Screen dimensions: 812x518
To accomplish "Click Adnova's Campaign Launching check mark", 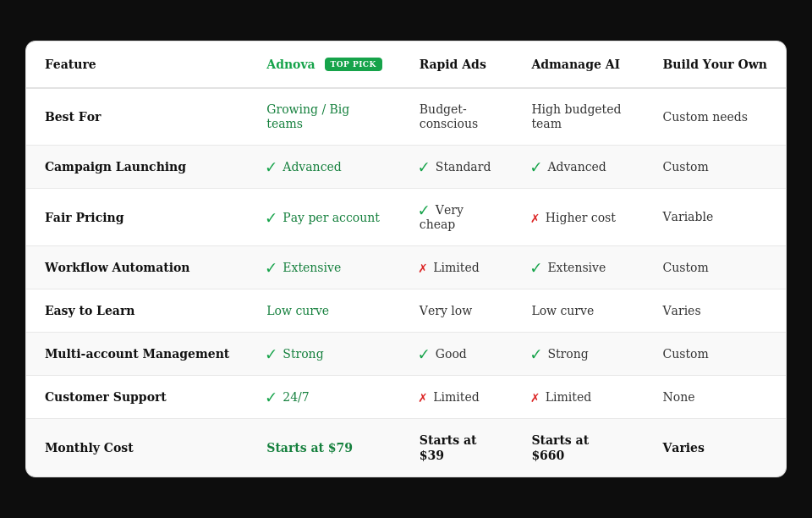I will 271,167.
